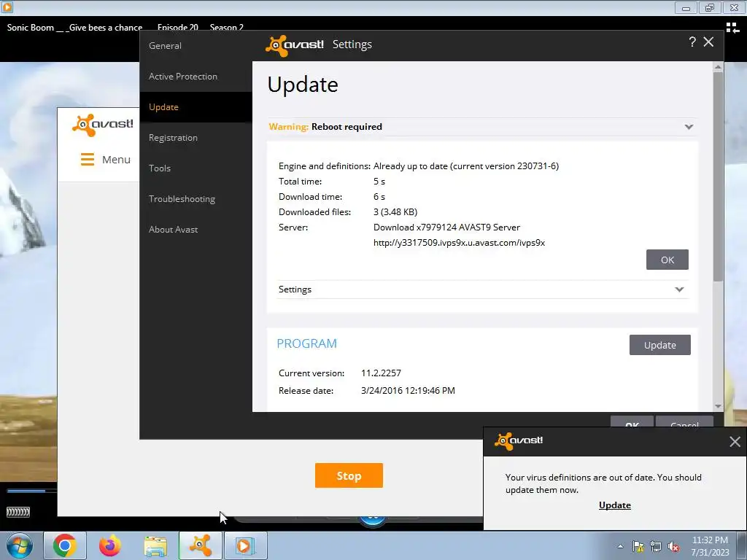Click the Program Update button
This screenshot has height=560, width=747.
[659, 345]
